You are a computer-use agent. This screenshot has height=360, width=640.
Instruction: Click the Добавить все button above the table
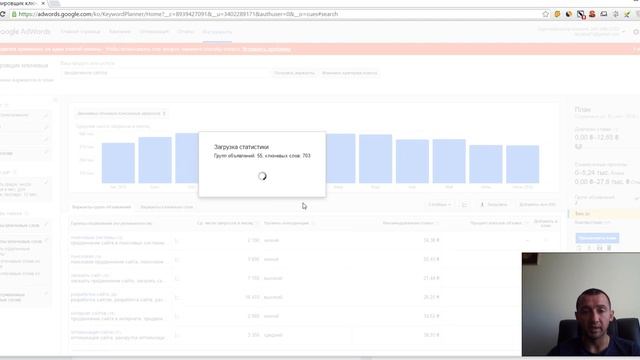click(537, 204)
